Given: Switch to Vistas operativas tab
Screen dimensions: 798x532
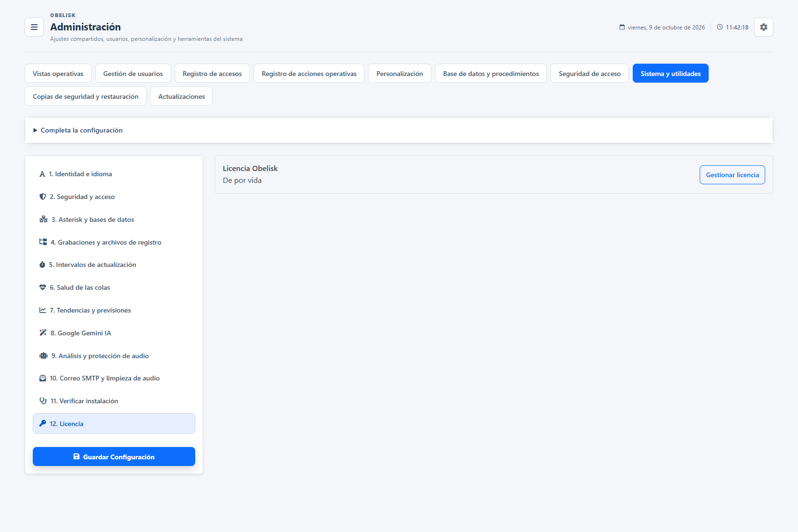Looking at the screenshot, I should tap(58, 74).
